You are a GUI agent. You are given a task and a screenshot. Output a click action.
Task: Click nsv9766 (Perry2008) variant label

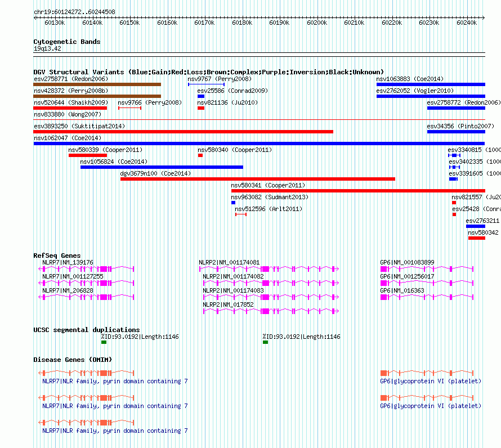point(150,102)
